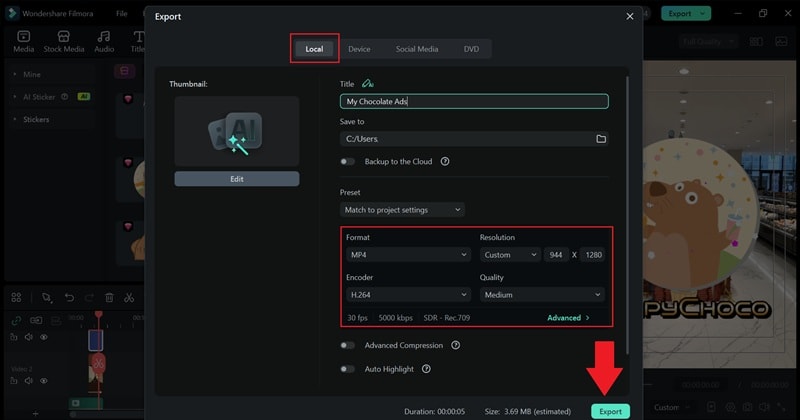Mute the top video track
Screen dimensions: 800x420
[29, 337]
